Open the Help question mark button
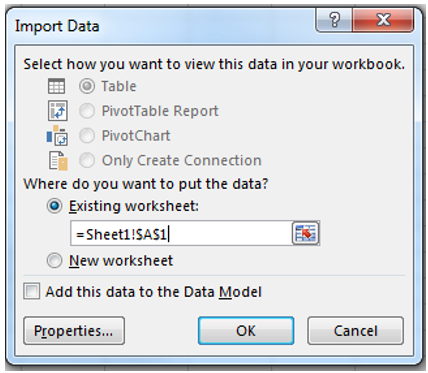 tap(334, 20)
